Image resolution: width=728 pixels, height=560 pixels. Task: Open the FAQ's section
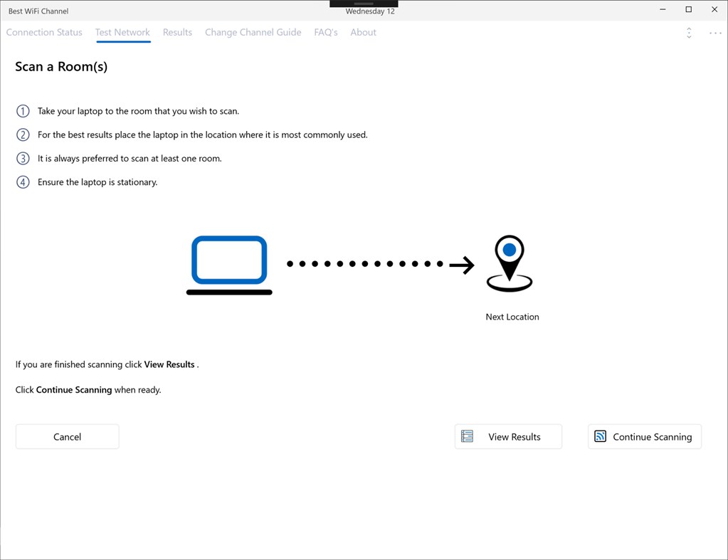tap(325, 32)
